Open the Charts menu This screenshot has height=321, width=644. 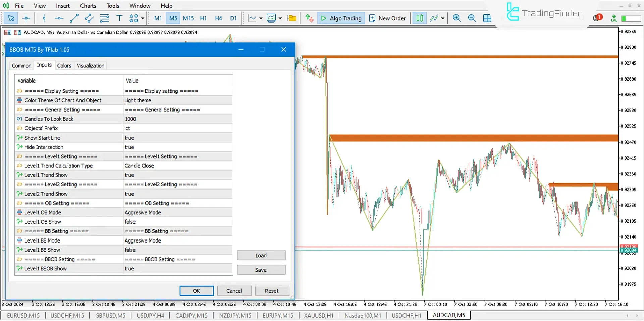[x=88, y=5]
